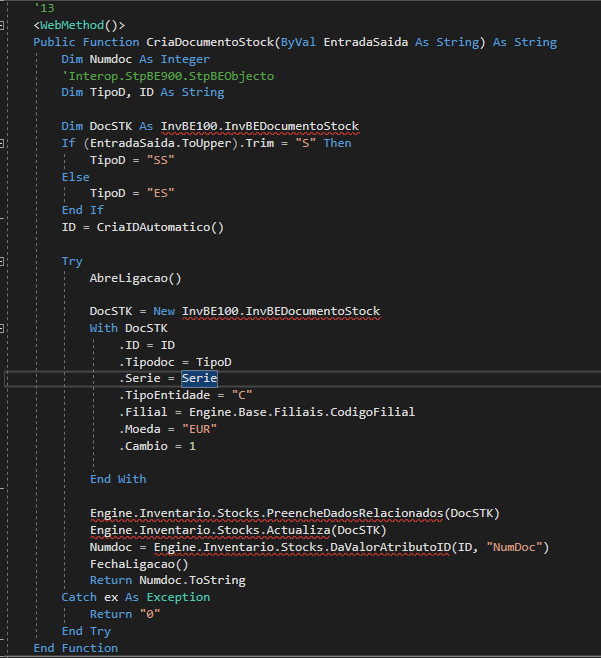Click the "EUR" string in .Moeda line

tap(200, 429)
